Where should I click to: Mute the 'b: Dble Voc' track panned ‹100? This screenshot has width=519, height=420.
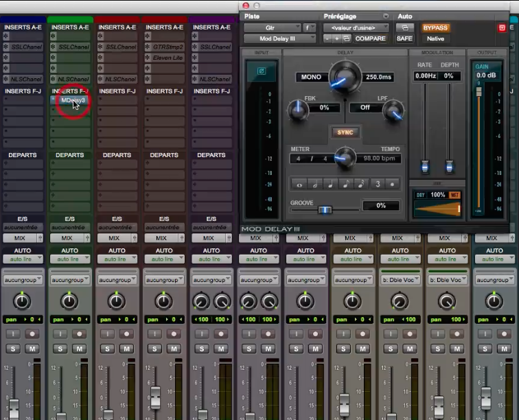[410, 349]
